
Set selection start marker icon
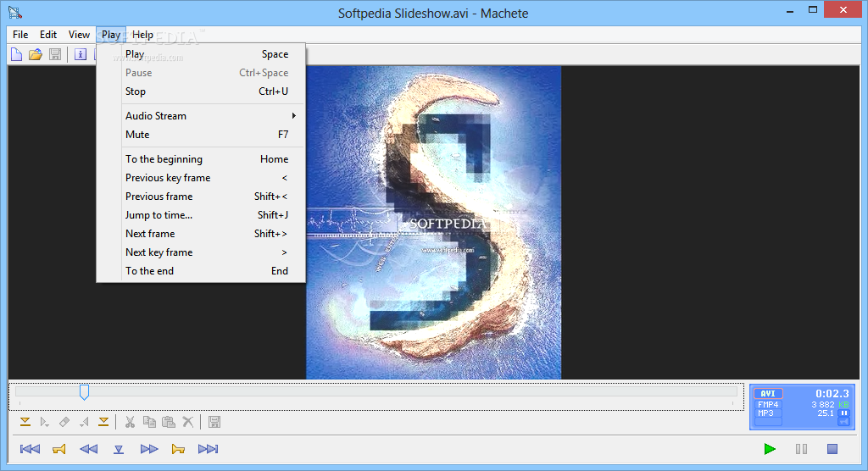click(25, 423)
